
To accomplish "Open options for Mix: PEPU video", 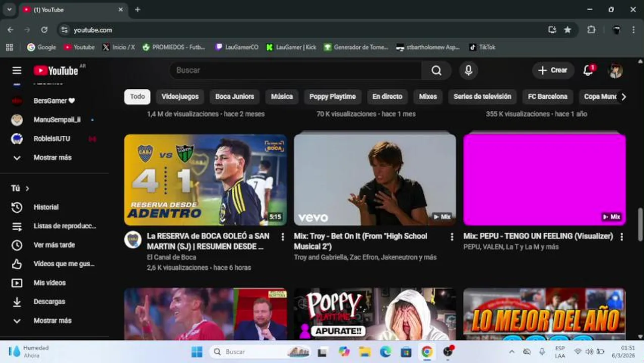I will (621, 236).
